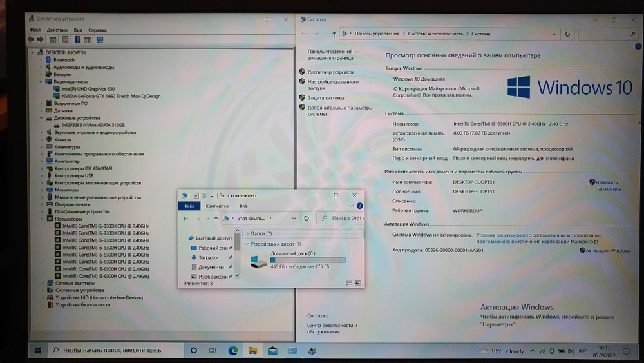Select NVIDIA GeForce GTX 1660 Ti device
644x363 pixels.
coord(111,96)
